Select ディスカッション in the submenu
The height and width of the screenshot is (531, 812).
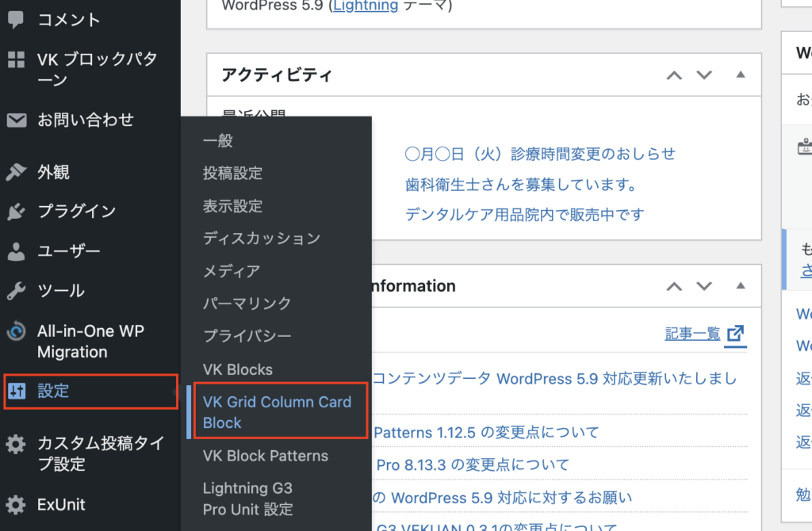[262, 239]
